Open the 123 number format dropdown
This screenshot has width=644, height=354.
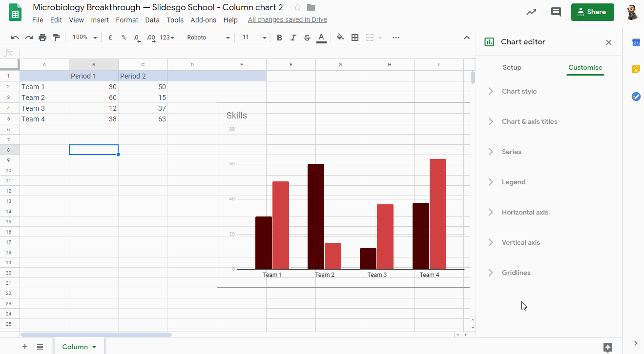167,38
